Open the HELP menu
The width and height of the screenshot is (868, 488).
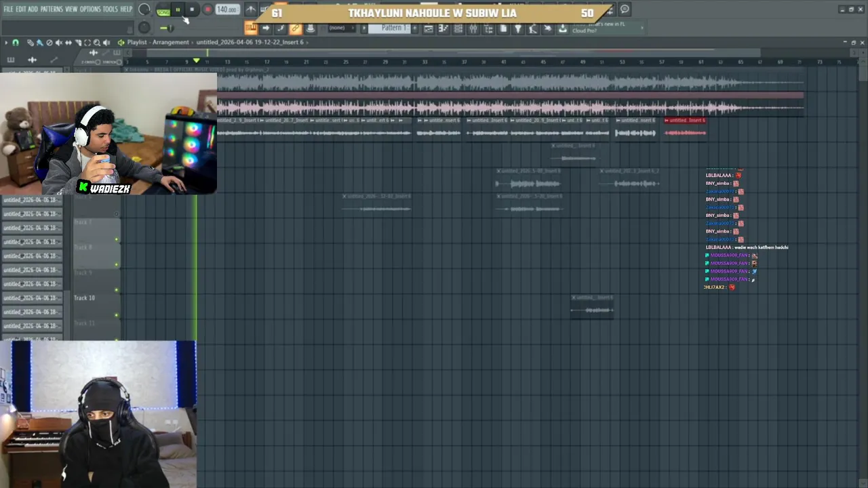coord(126,9)
